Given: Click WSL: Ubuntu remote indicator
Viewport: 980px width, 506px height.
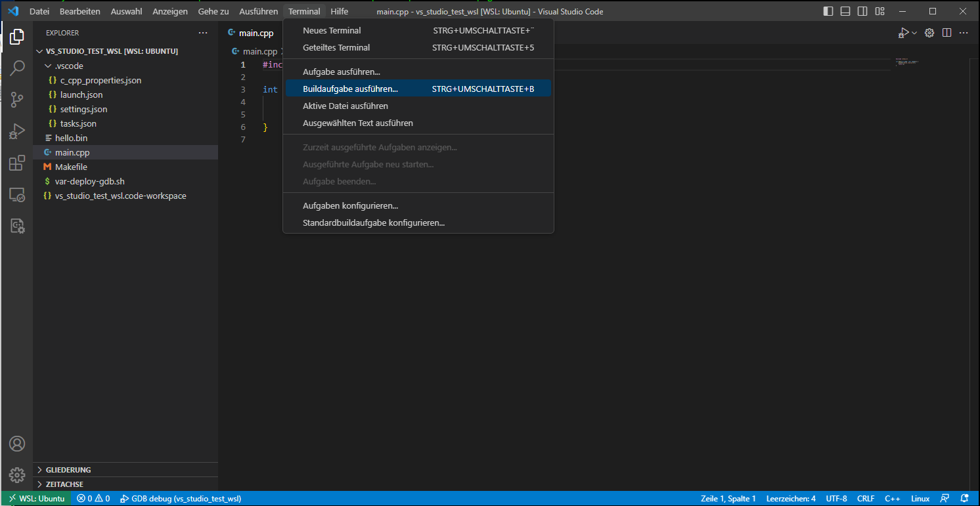Looking at the screenshot, I should pyautogui.click(x=37, y=499).
